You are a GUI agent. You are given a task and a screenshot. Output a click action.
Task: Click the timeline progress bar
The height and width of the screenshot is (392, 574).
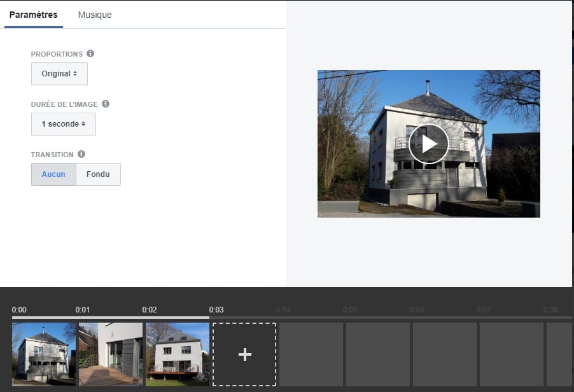[291, 318]
